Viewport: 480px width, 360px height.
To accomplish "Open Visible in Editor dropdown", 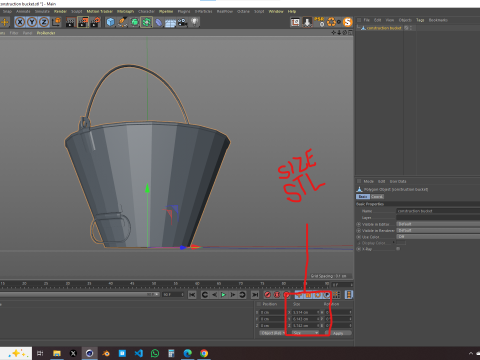I will pos(438,224).
